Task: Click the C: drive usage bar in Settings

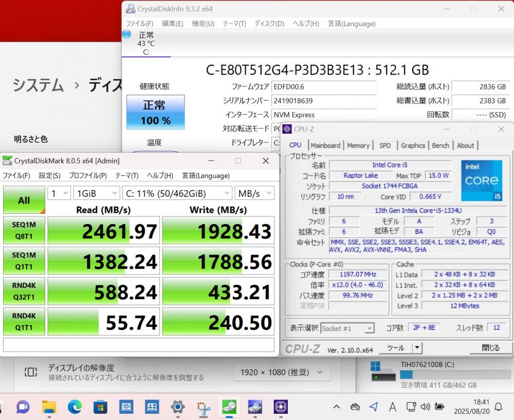Action: (455, 374)
